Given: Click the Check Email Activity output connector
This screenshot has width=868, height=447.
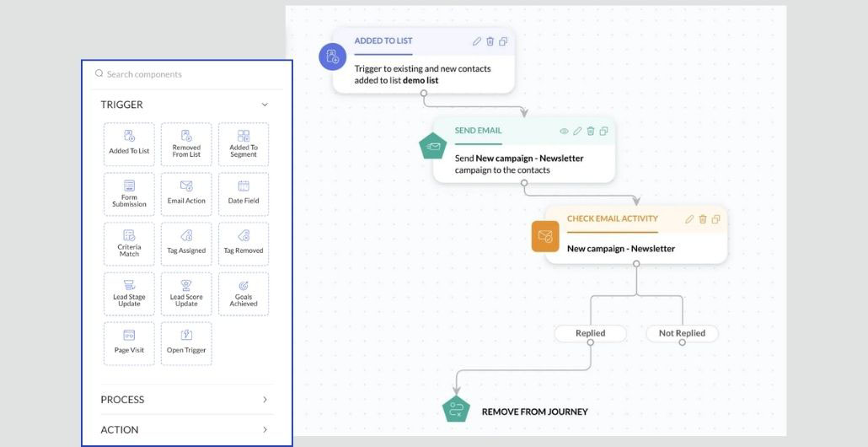Looking at the screenshot, I should point(636,264).
